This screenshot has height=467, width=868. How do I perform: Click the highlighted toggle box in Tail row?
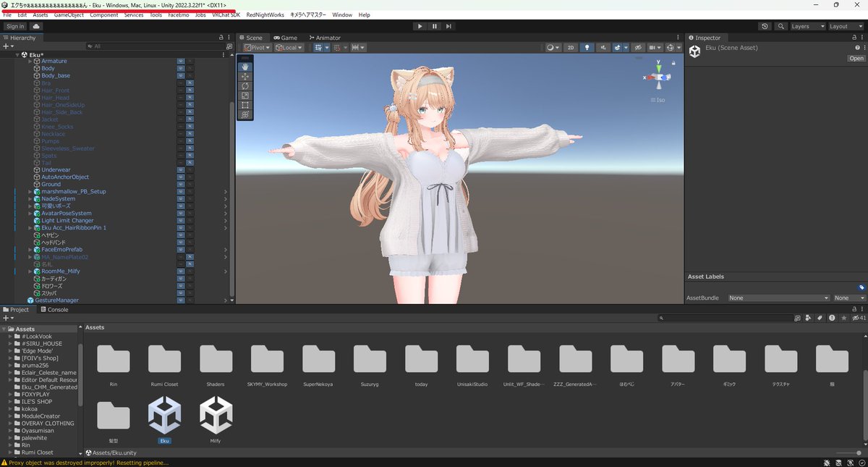click(190, 163)
